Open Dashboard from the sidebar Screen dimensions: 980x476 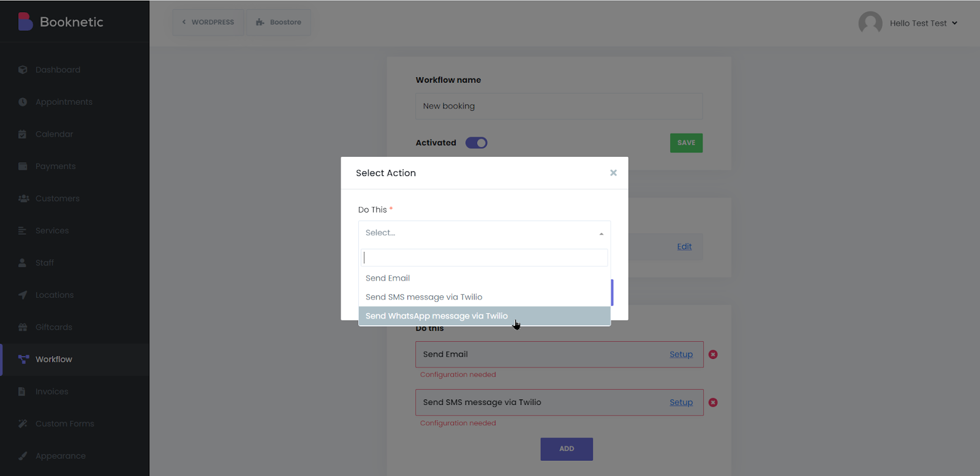(x=58, y=70)
